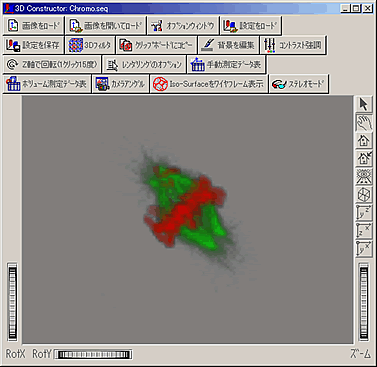Screen dimensions: 377x367
Task: Click the 画像をロード button
Action: point(33,26)
